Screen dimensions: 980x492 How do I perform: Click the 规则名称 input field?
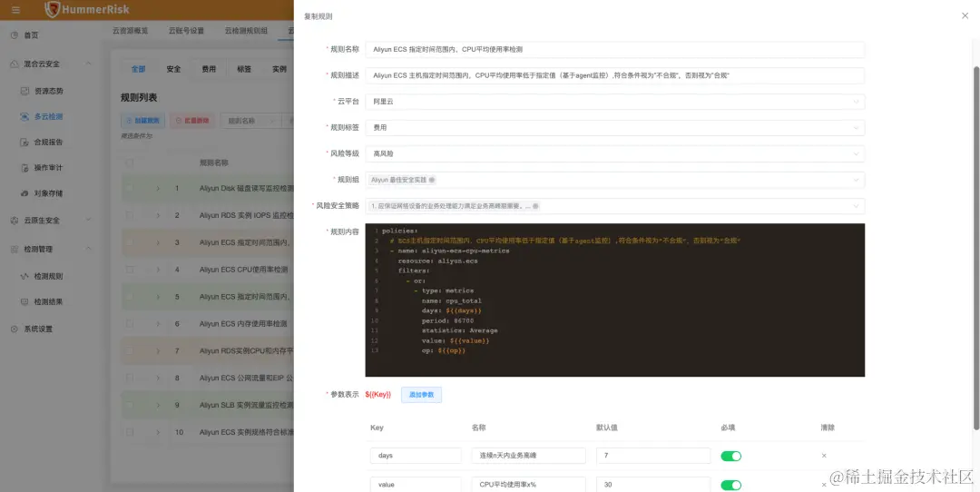coord(615,49)
